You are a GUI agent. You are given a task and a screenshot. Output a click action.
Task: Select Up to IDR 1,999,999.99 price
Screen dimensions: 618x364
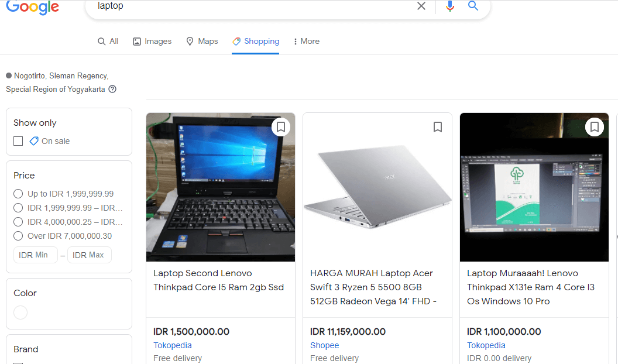tap(18, 194)
